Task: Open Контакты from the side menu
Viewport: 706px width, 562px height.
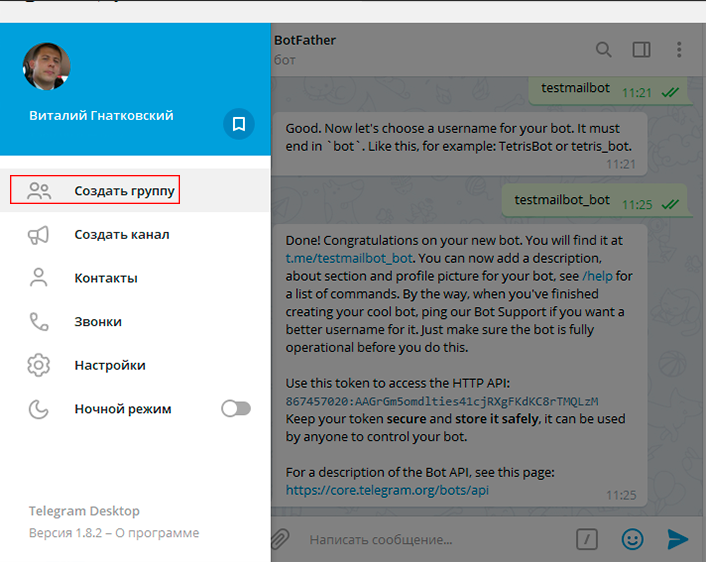Action: 135,278
